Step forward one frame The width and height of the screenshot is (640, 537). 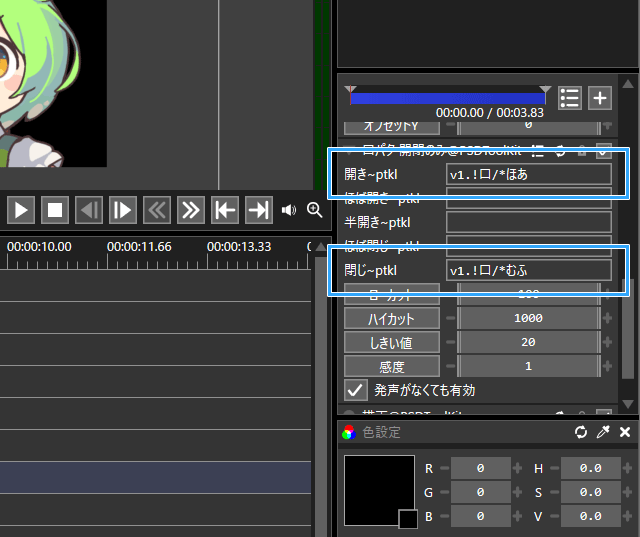click(x=123, y=210)
